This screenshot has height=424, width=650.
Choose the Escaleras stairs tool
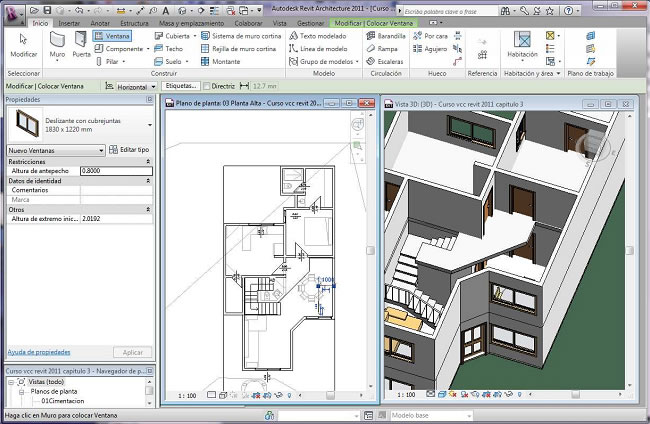(384, 61)
